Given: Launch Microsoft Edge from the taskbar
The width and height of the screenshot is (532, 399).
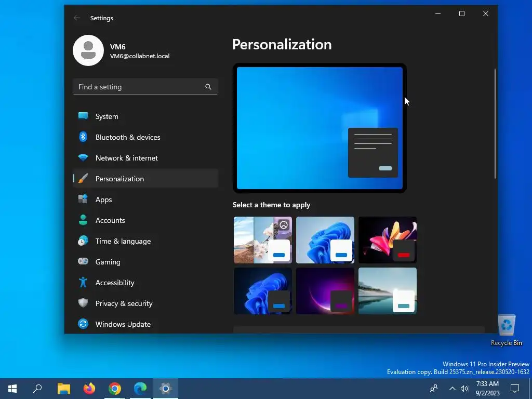Looking at the screenshot, I should pyautogui.click(x=140, y=389).
